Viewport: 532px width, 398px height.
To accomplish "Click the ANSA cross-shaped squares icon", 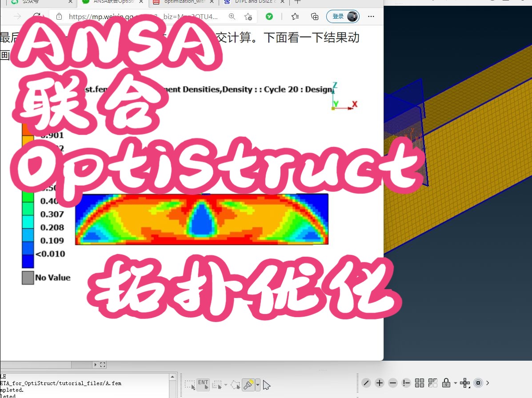I will [x=465, y=383].
